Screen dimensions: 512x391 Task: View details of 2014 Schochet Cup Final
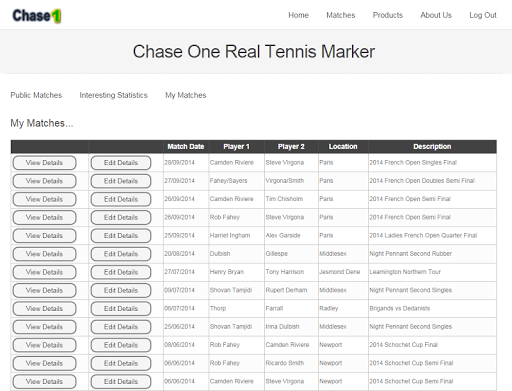[x=44, y=345]
